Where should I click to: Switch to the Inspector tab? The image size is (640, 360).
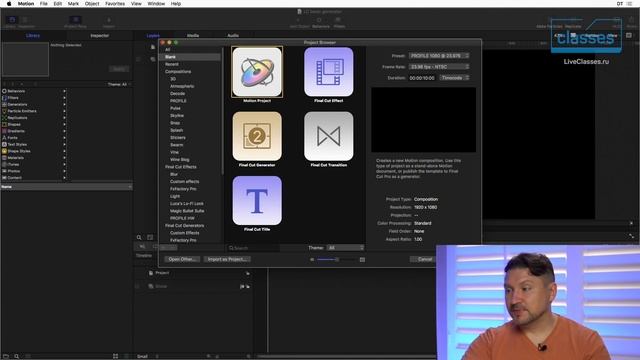tap(100, 36)
